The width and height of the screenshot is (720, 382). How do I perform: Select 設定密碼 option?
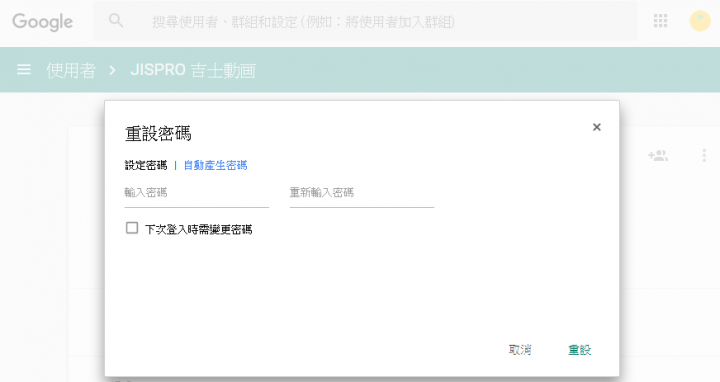click(146, 165)
